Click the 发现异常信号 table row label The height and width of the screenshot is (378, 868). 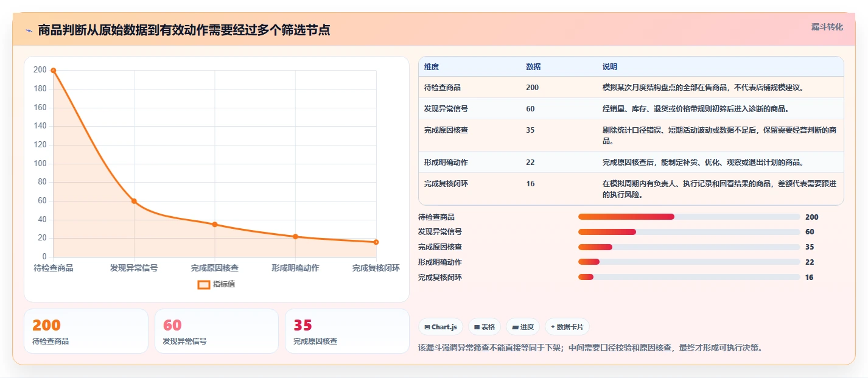(x=446, y=109)
